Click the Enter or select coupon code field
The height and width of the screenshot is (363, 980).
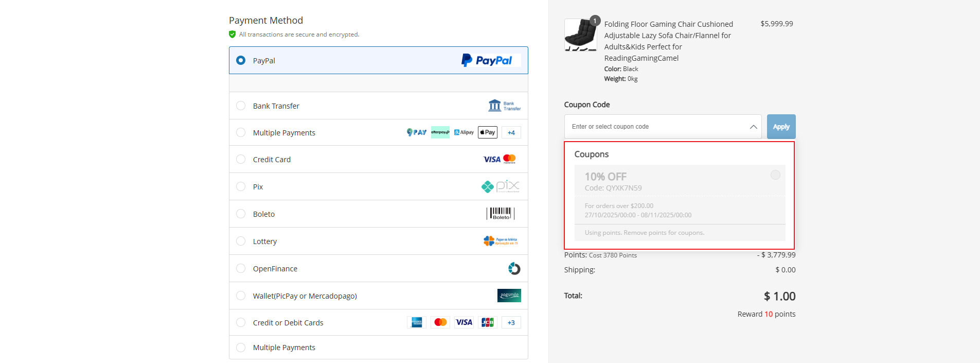click(656, 127)
